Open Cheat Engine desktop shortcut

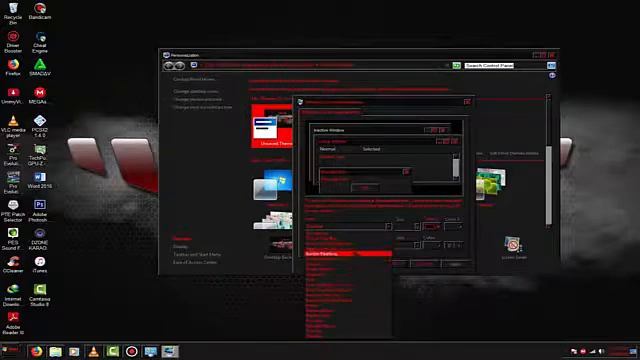tap(40, 42)
